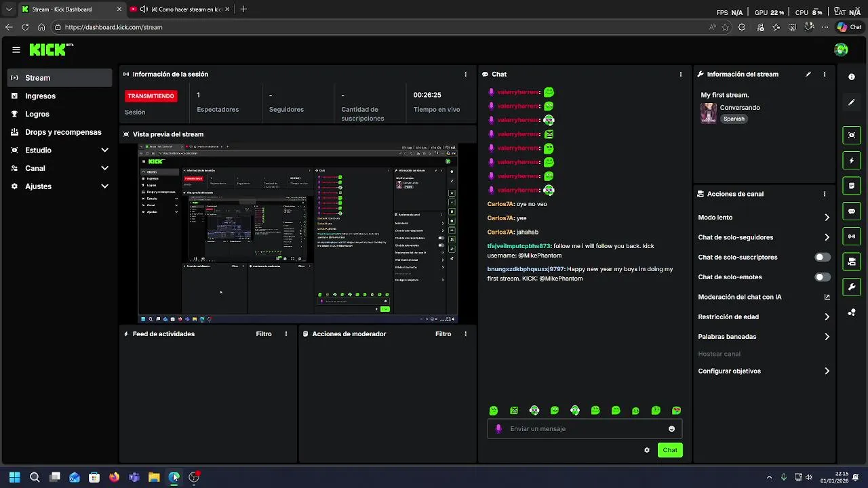Viewport: 868px width, 488px height.
Task: Open options menu of Información del stream panel
Action: pyautogui.click(x=825, y=74)
